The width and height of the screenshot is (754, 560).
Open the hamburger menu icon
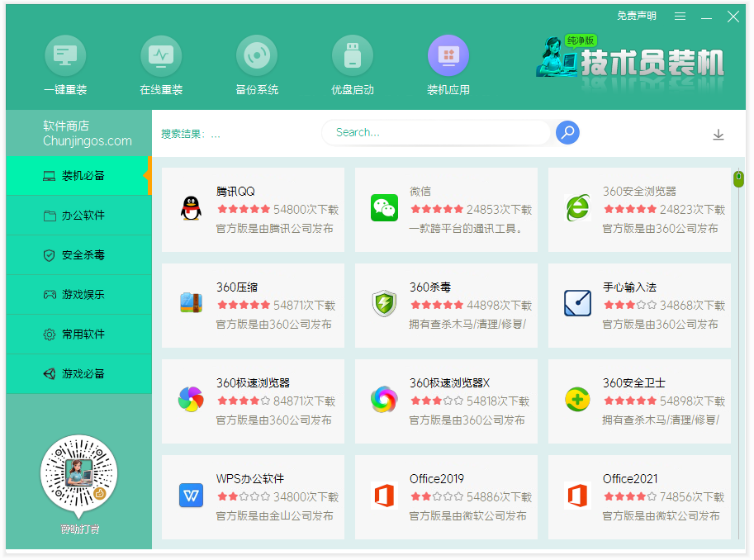click(680, 17)
